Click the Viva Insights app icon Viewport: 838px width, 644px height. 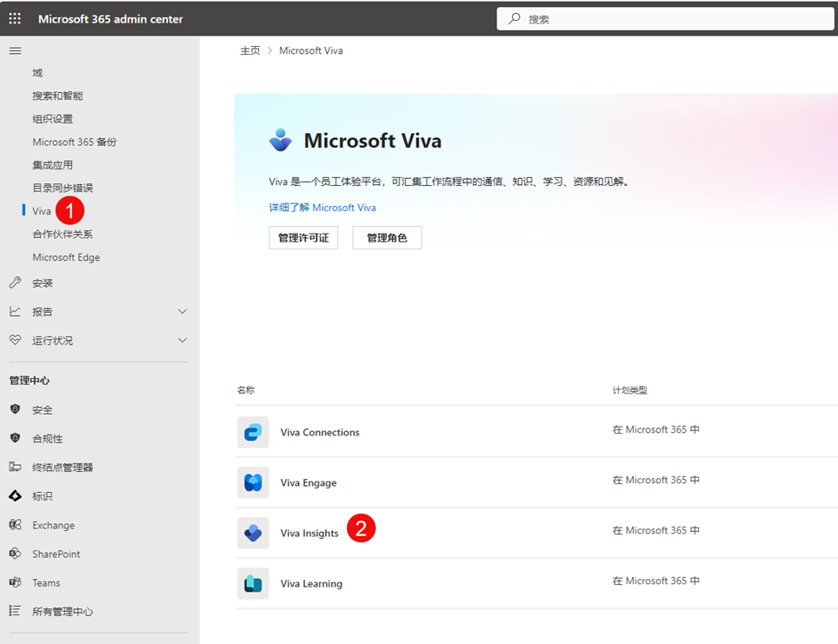[253, 533]
